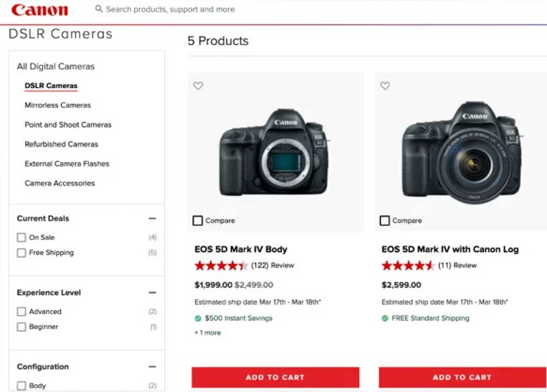Screen dimensions: 547x392
Task: Click the Canon logo
Action: (40, 10)
